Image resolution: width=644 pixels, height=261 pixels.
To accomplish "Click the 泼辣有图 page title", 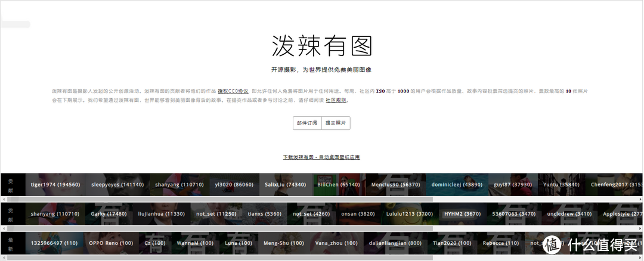I will point(321,45).
